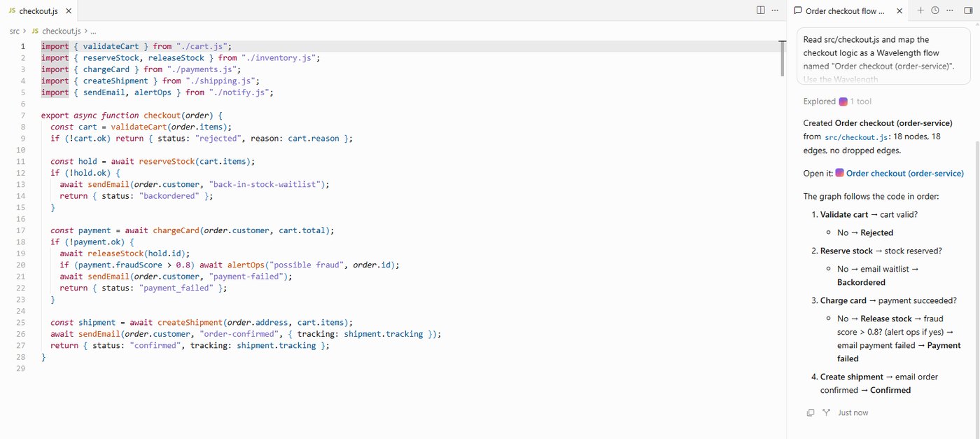Click the Just now timestamp
Image resolution: width=980 pixels, height=439 pixels.
[853, 412]
